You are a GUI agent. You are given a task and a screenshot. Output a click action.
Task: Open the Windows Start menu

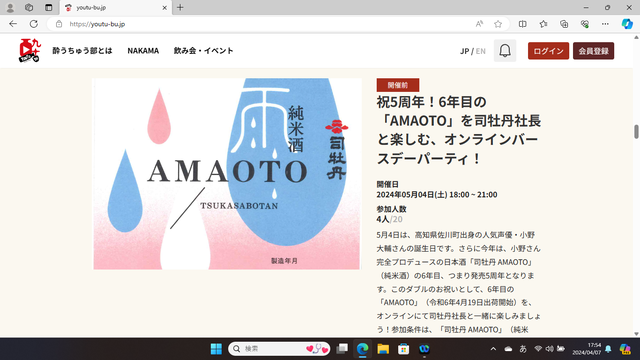[216, 349]
